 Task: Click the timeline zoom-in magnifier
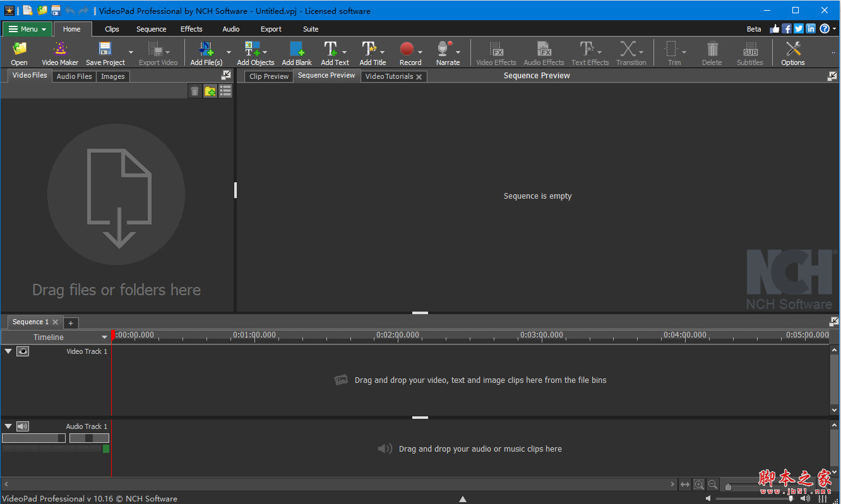pyautogui.click(x=699, y=484)
